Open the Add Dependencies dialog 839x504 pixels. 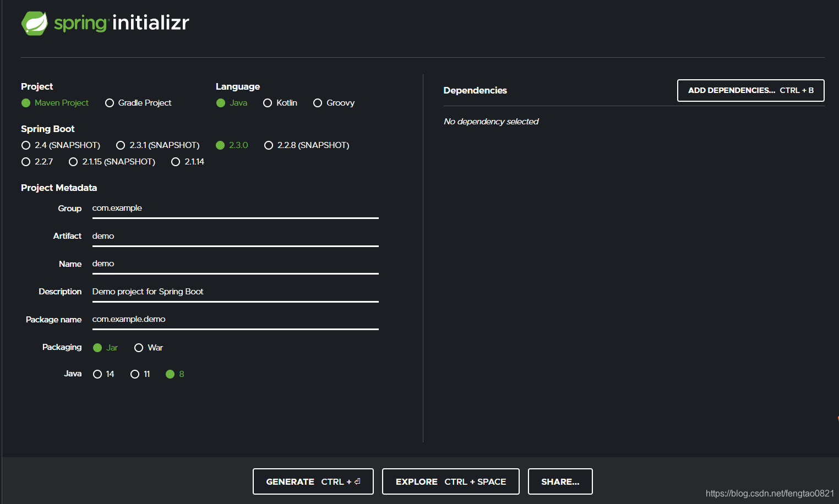tap(751, 91)
